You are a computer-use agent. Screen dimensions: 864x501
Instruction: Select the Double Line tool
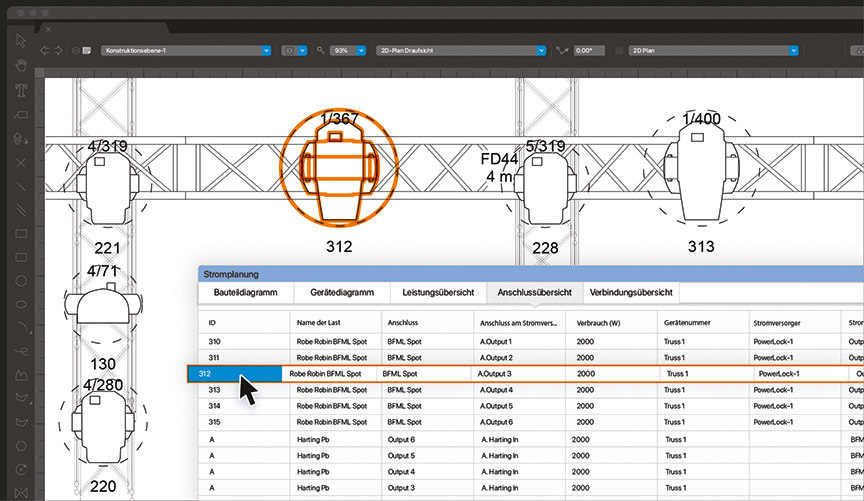[x=21, y=210]
